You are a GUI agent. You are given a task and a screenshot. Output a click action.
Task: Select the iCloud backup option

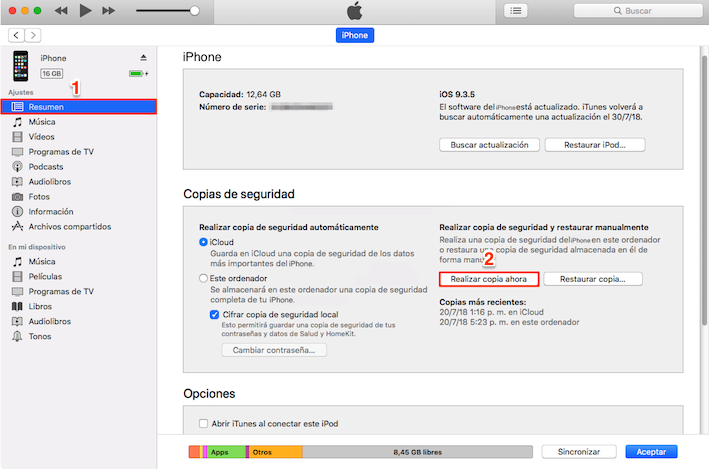point(203,242)
